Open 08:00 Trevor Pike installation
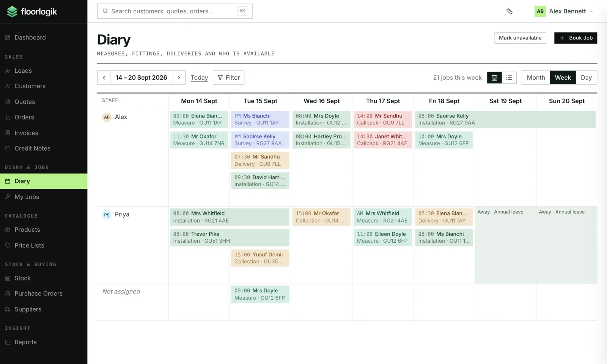The image size is (607, 364). (x=230, y=237)
